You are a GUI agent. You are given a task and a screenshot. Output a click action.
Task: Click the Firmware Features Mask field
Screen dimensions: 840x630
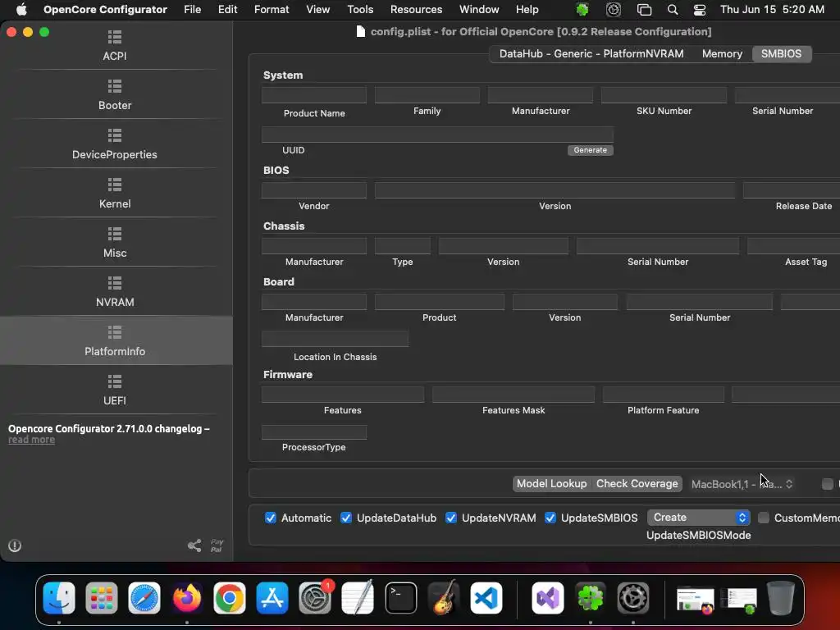[x=514, y=395]
